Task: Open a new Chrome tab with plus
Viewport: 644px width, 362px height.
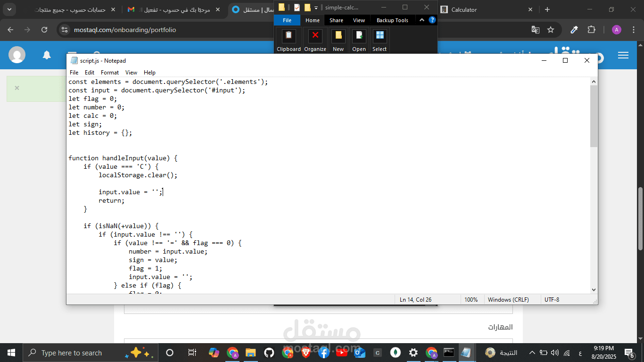Action: (547, 9)
